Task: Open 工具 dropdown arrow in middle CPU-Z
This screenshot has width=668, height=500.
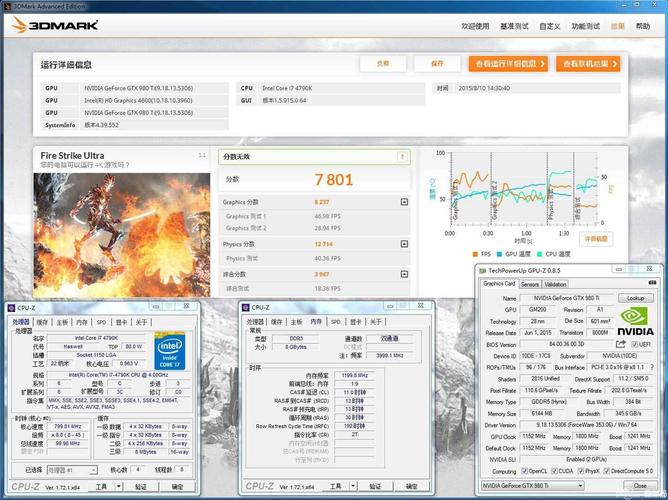Action: tap(353, 486)
